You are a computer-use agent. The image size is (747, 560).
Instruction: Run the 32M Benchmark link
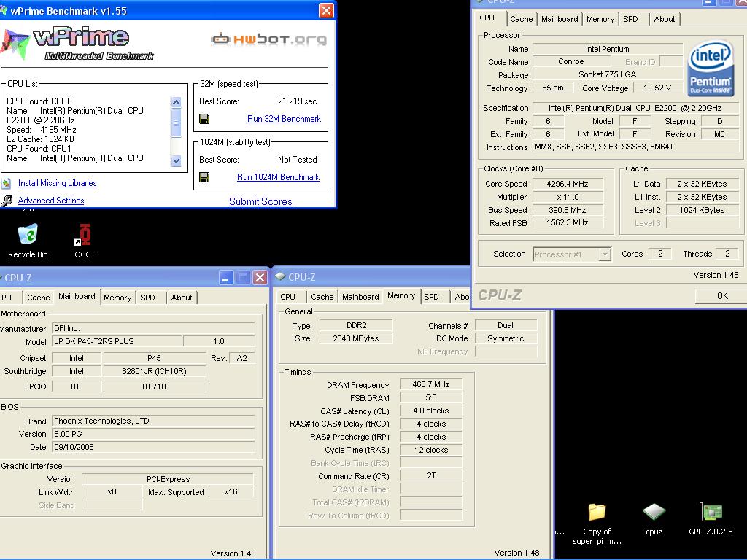coord(284,119)
